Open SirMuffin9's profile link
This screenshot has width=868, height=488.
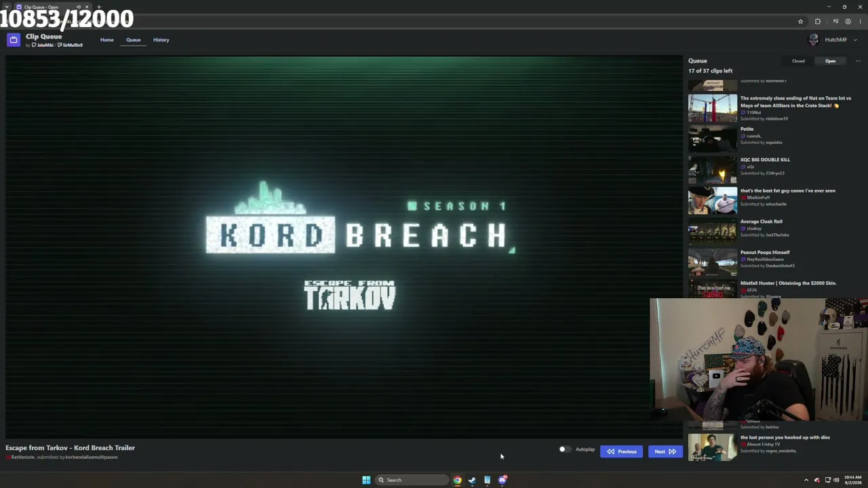pos(71,45)
